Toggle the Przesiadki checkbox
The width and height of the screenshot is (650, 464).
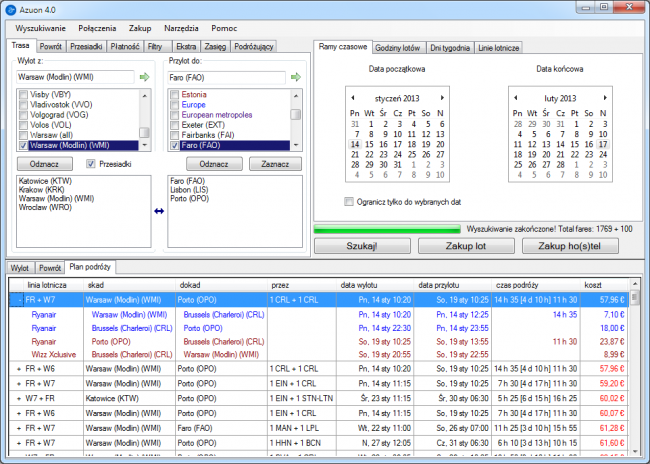(x=93, y=164)
